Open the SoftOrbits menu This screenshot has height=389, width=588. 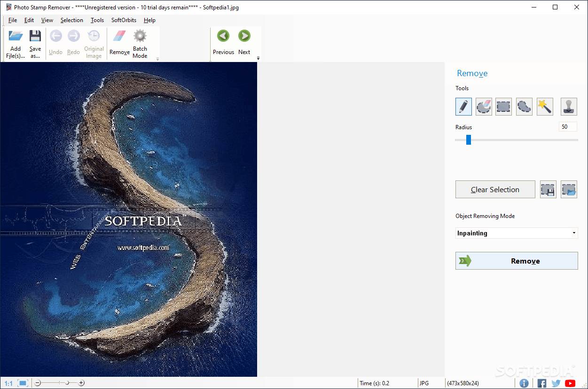point(124,20)
